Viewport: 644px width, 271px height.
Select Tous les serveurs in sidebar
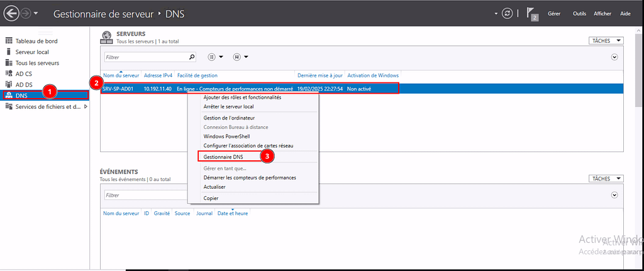click(37, 63)
